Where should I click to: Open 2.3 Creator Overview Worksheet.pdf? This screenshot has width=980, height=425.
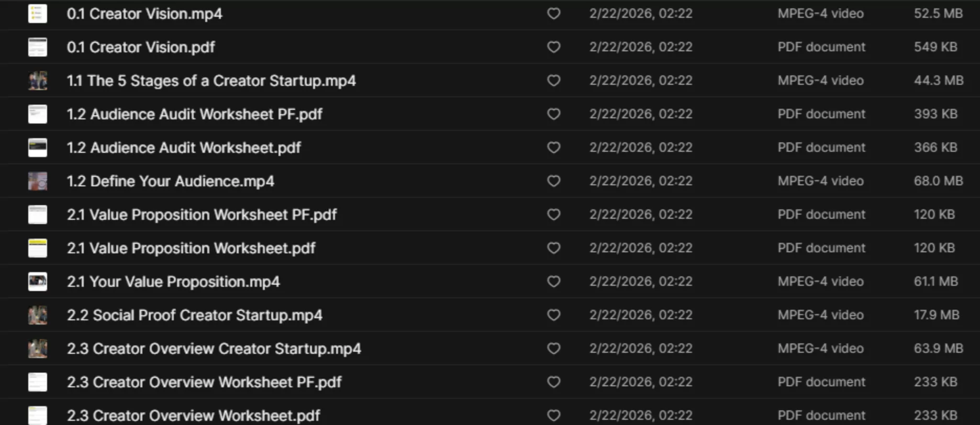(193, 416)
